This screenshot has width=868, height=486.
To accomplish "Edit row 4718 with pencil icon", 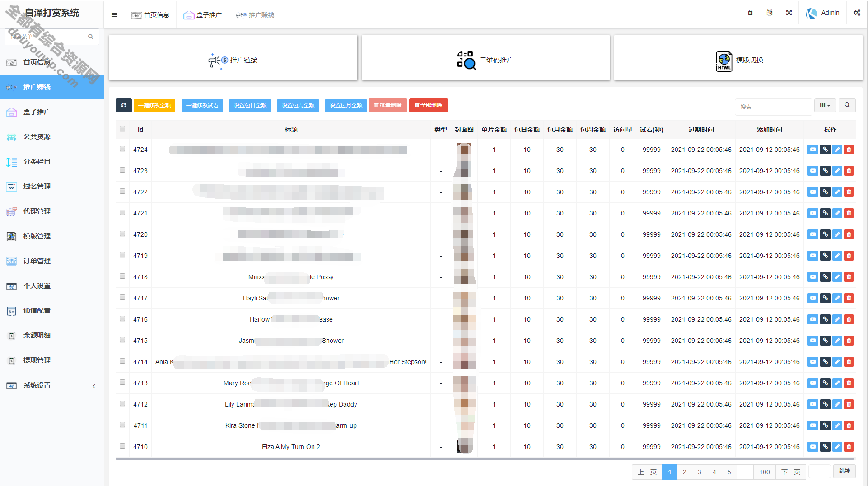I will click(x=837, y=277).
